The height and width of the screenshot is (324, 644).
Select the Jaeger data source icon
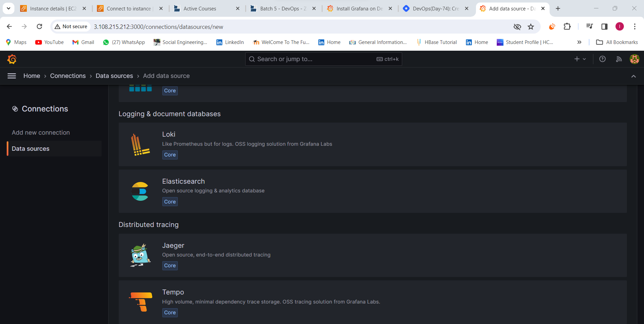coord(140,255)
